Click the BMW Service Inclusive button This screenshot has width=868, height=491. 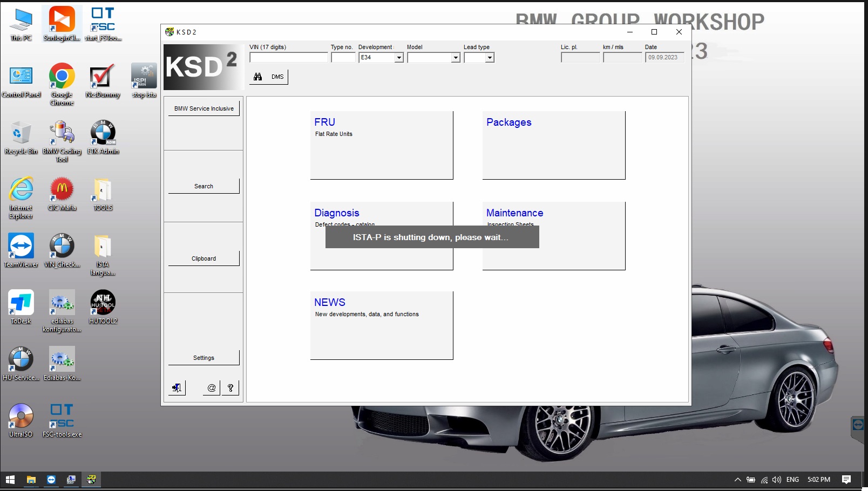(204, 108)
